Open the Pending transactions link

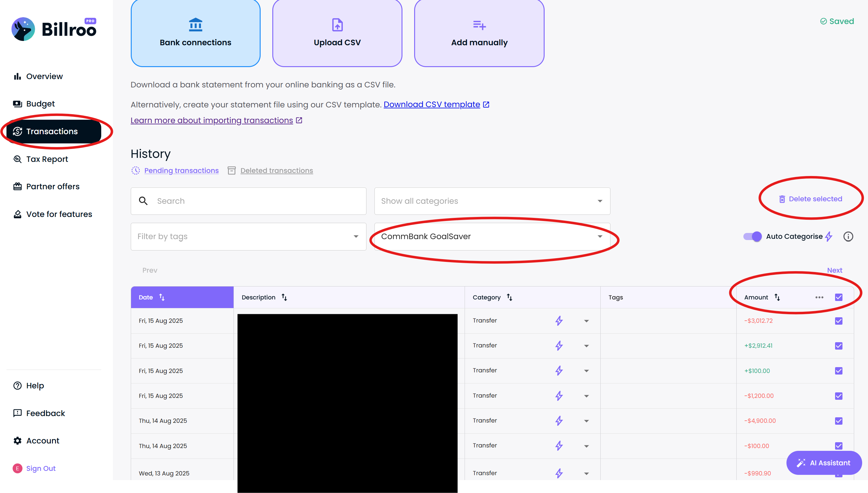pos(181,170)
